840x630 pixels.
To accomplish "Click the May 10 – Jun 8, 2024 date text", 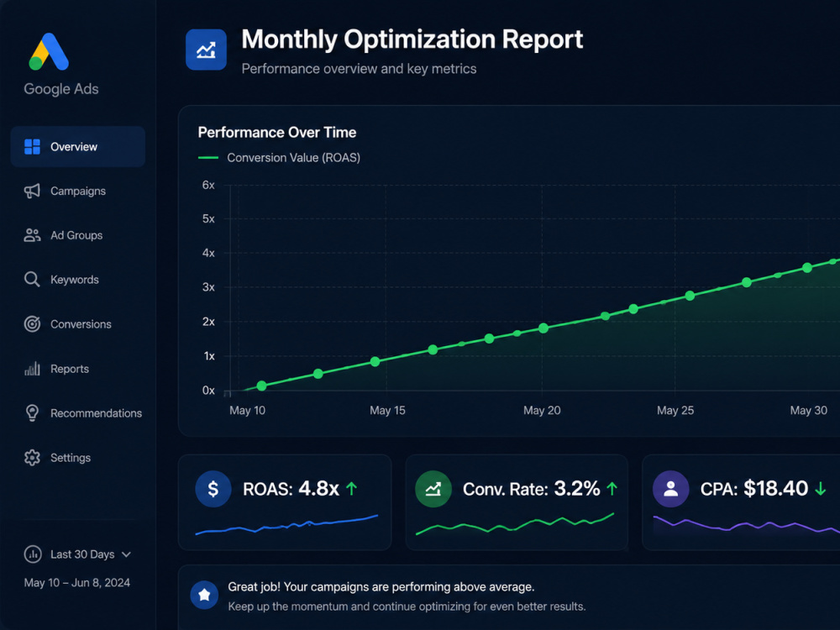I will click(x=77, y=582).
